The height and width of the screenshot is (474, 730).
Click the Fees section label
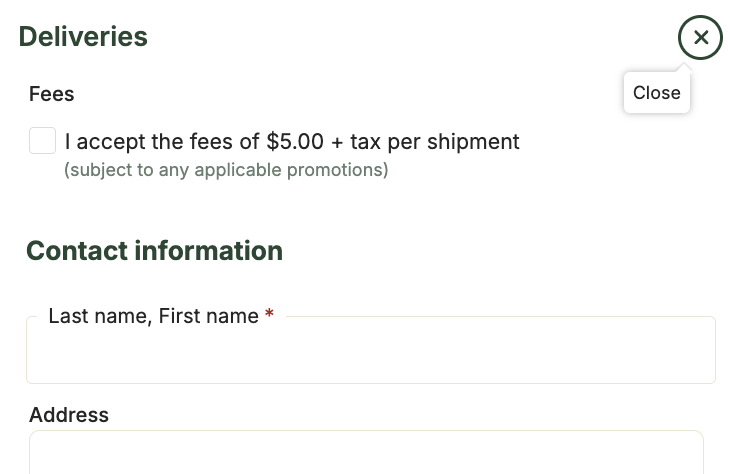52,94
